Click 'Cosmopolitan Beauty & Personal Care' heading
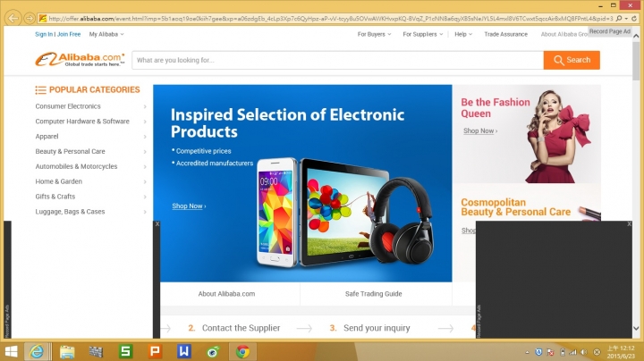Image resolution: width=644 pixels, height=361 pixels. [515, 207]
